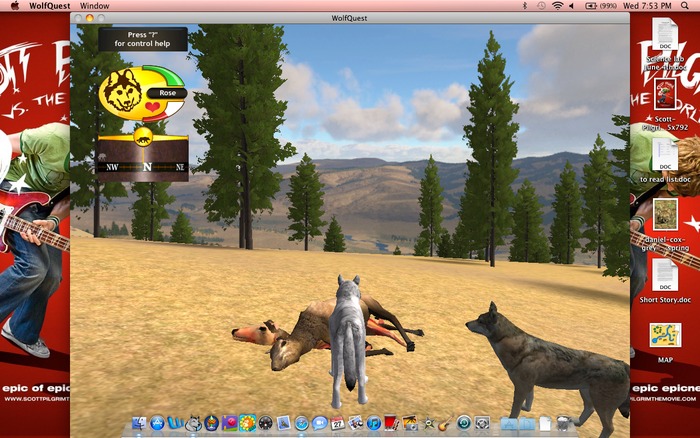This screenshot has height=438, width=700.
Task: Click the Wed 7:53 PM clock
Action: point(647,6)
